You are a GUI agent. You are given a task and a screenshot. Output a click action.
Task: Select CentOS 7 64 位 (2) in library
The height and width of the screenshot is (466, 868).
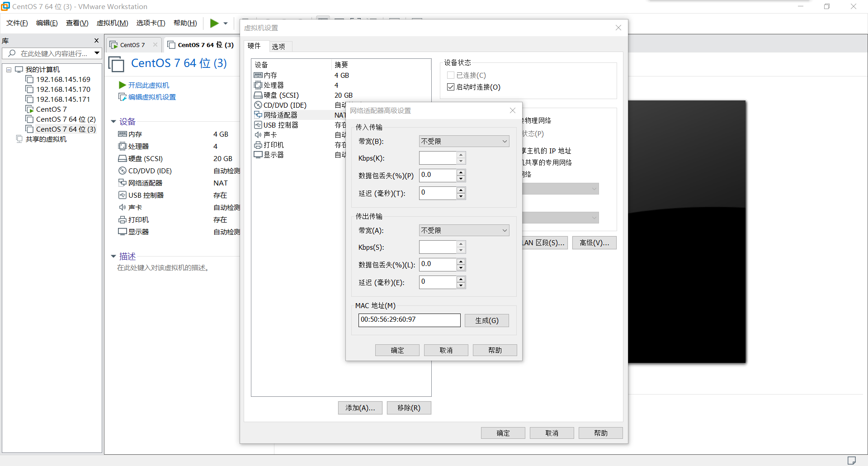[66, 119]
